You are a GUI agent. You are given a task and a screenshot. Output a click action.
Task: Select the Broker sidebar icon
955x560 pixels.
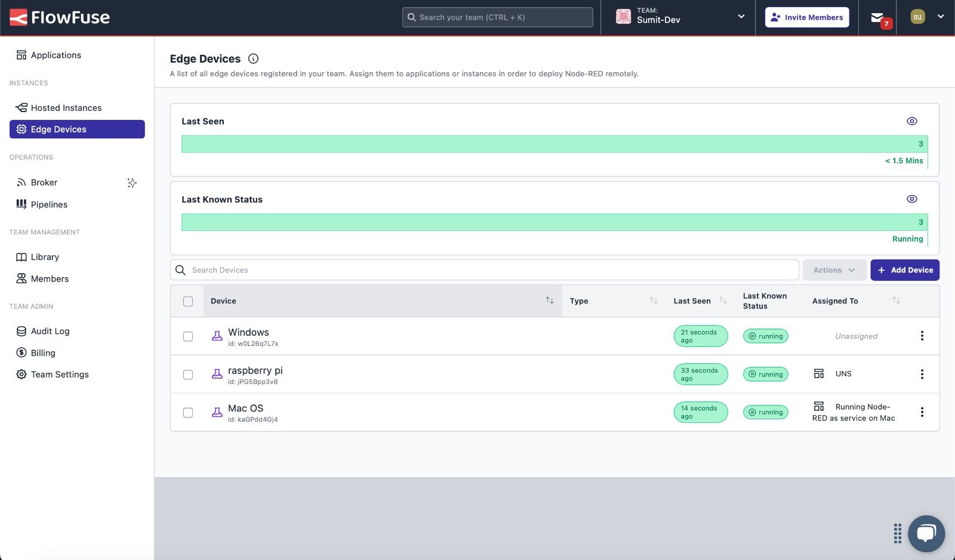tap(21, 182)
